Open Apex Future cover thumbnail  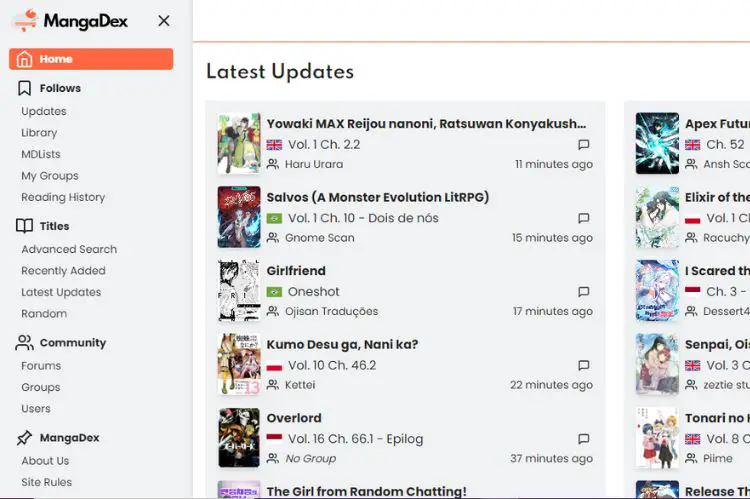(x=657, y=144)
